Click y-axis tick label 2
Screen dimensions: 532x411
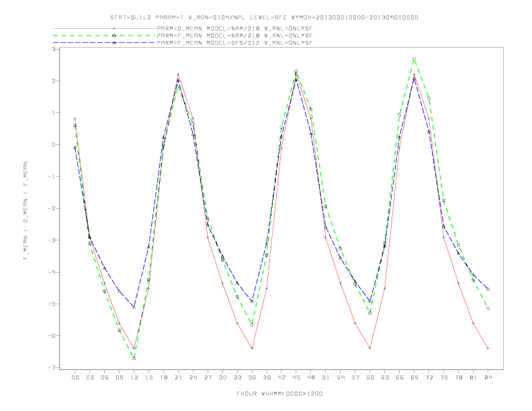(54, 81)
